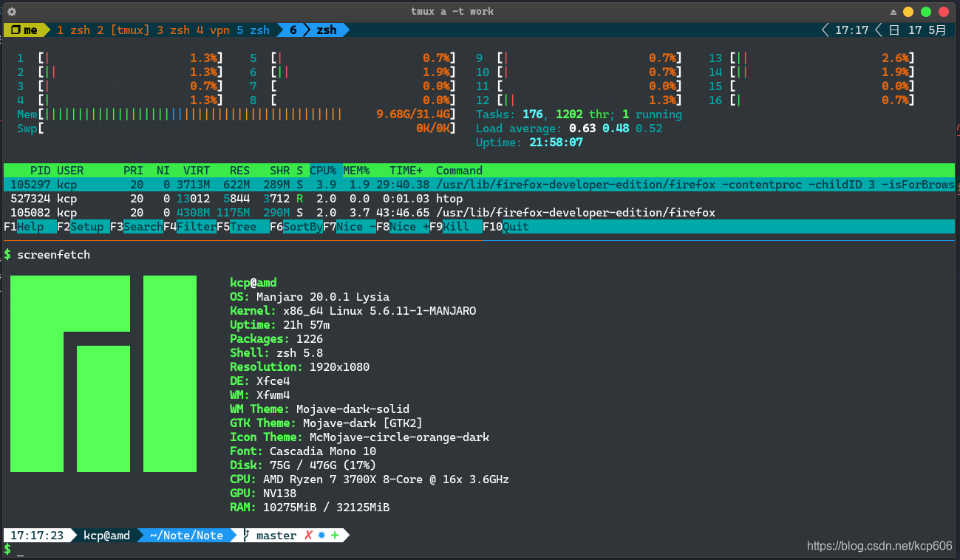Viewport: 960px width, 560px height.
Task: Switch to tmux window 4 vpn
Action: (x=213, y=30)
